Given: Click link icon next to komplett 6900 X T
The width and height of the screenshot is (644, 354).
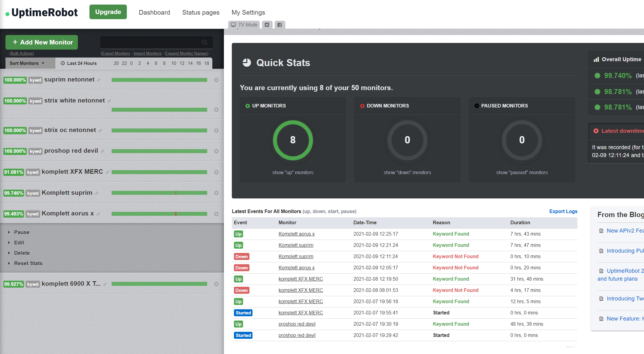Looking at the screenshot, I should click(x=105, y=284).
